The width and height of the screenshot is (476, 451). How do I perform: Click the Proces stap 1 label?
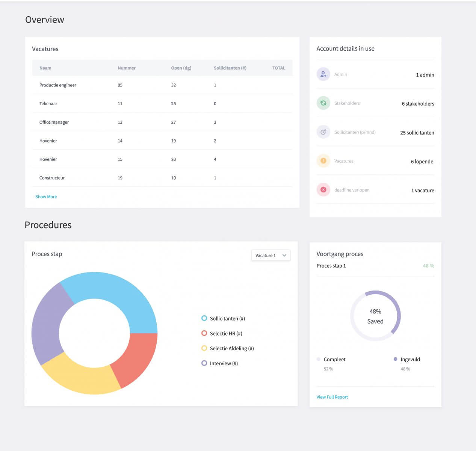331,266
